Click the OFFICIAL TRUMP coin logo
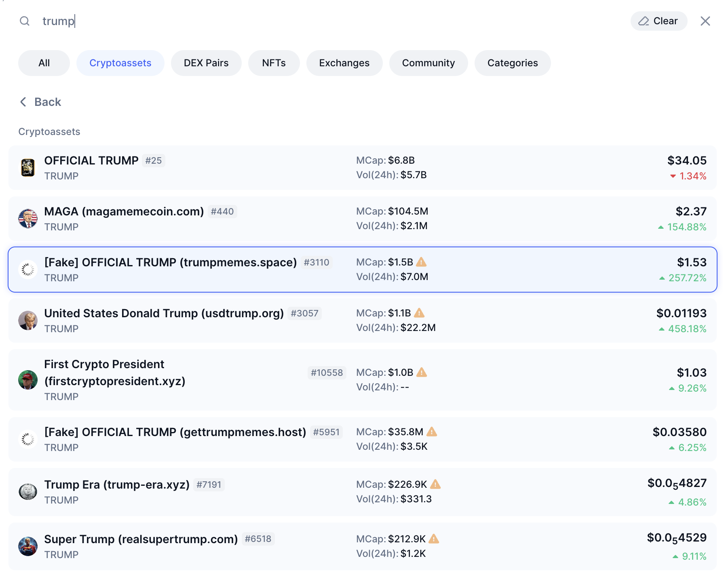Viewport: 726px width, 588px height. tap(28, 168)
